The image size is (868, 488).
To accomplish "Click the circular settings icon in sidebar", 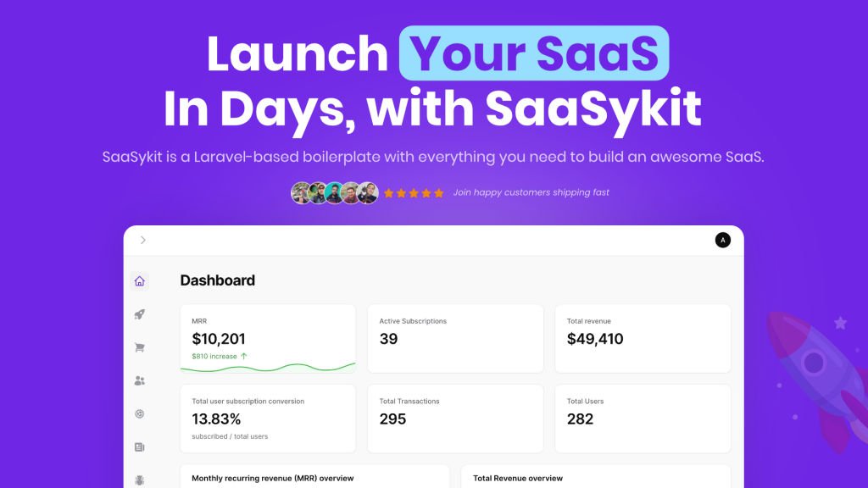I will click(140, 413).
